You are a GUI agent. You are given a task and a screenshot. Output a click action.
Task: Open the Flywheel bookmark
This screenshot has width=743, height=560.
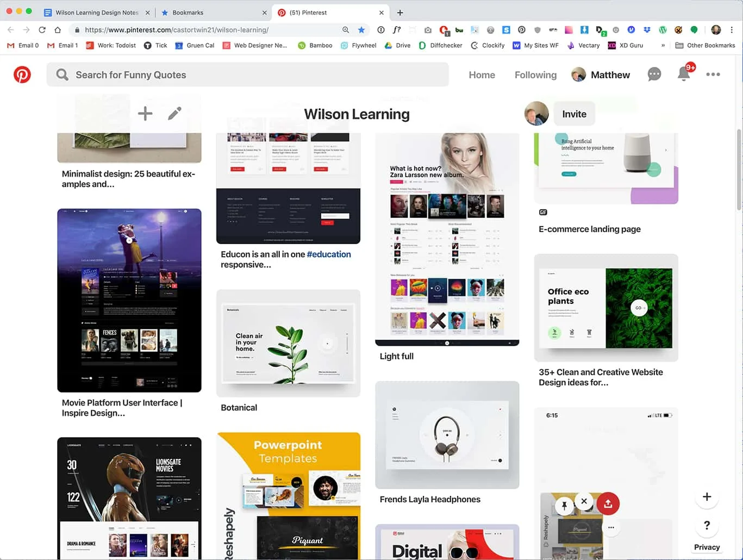[358, 46]
